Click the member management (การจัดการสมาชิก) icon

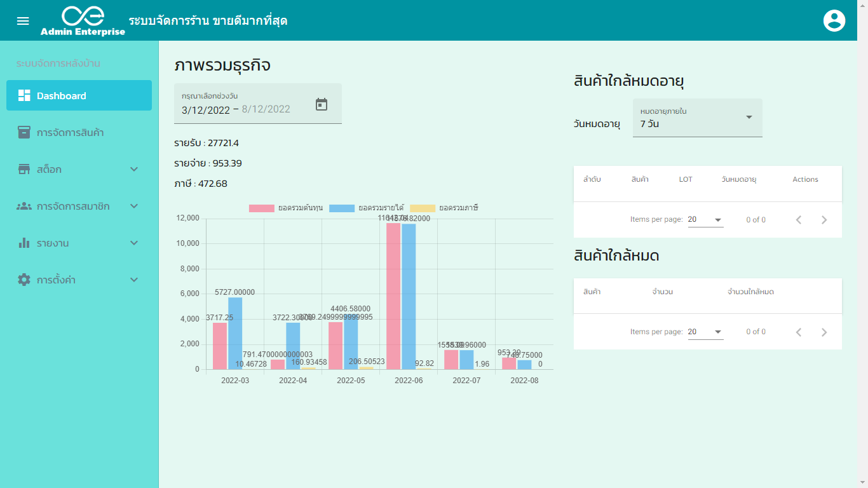pos(25,206)
